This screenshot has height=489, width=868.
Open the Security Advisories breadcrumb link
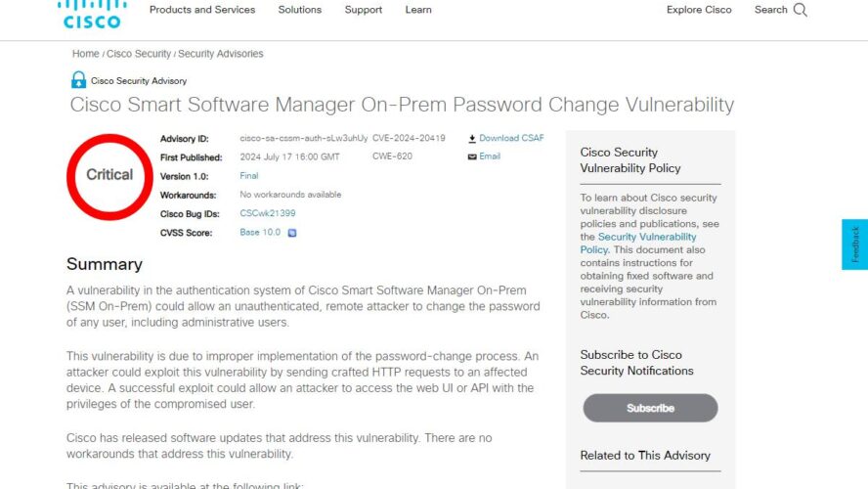click(220, 54)
